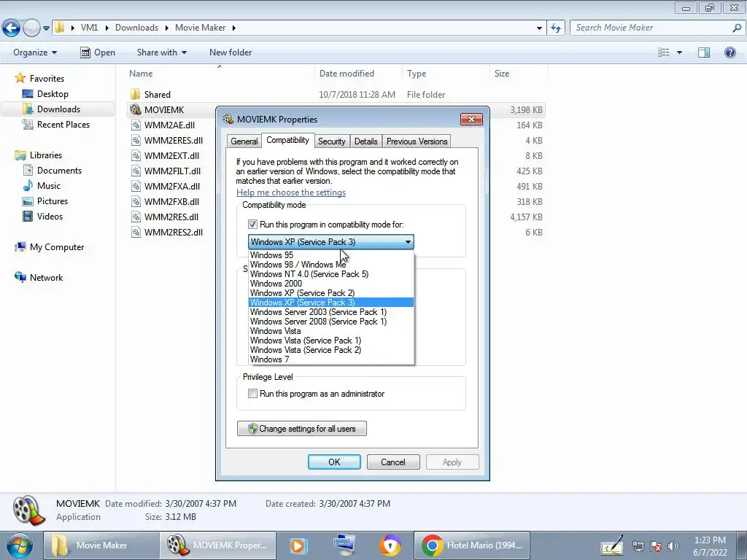Image resolution: width=747 pixels, height=560 pixels.
Task: Select the WMM2EXT.dll file
Action: 171,155
